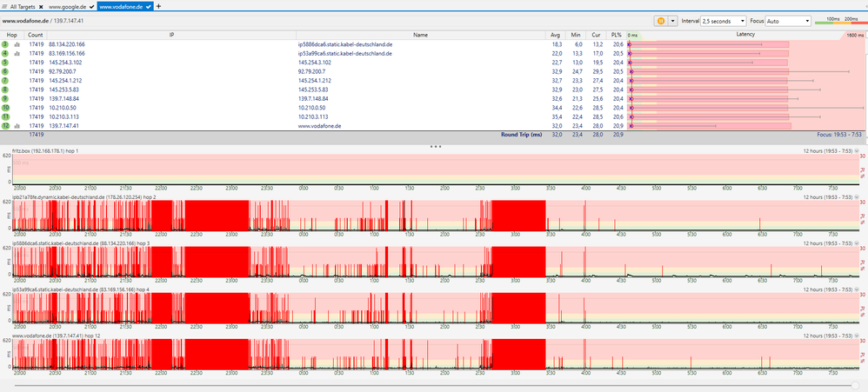Screen dimensions: 868x392
Task: Toggle the hop 4 timeline graph icon
Action: coord(17,53)
